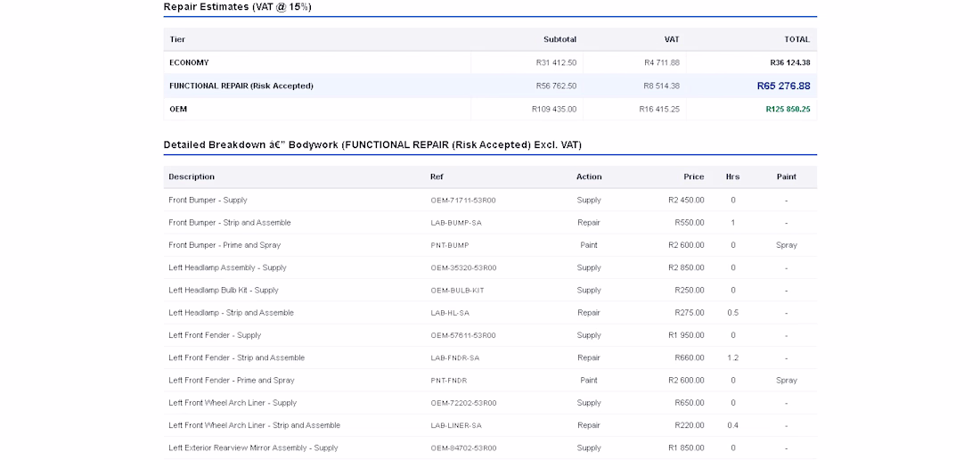Click the OEM total R125 850.25
The image size is (980, 460).
coord(788,109)
